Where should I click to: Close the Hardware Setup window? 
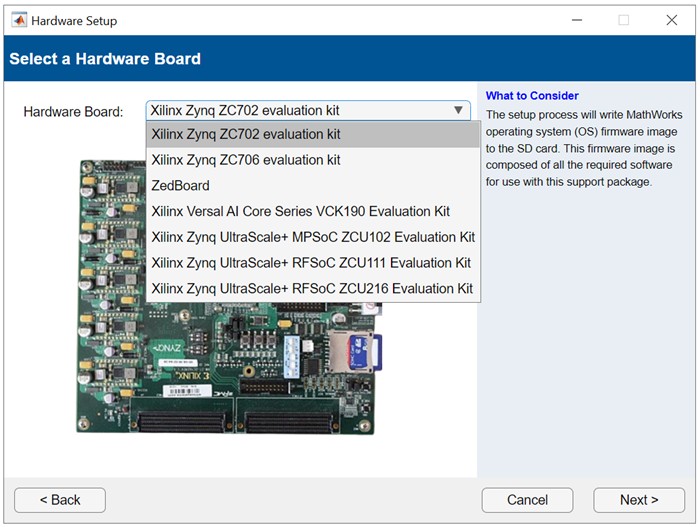coord(671,20)
